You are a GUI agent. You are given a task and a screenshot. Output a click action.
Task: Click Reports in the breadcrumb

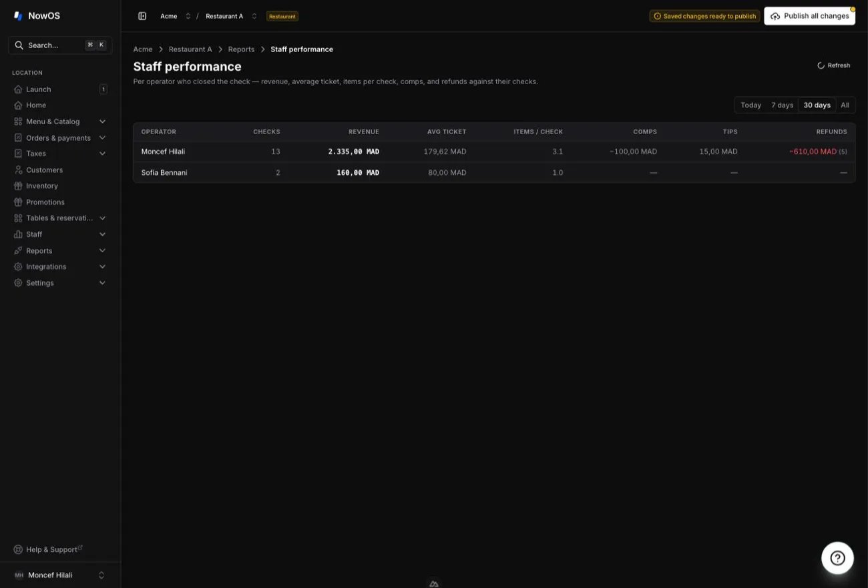(x=241, y=49)
